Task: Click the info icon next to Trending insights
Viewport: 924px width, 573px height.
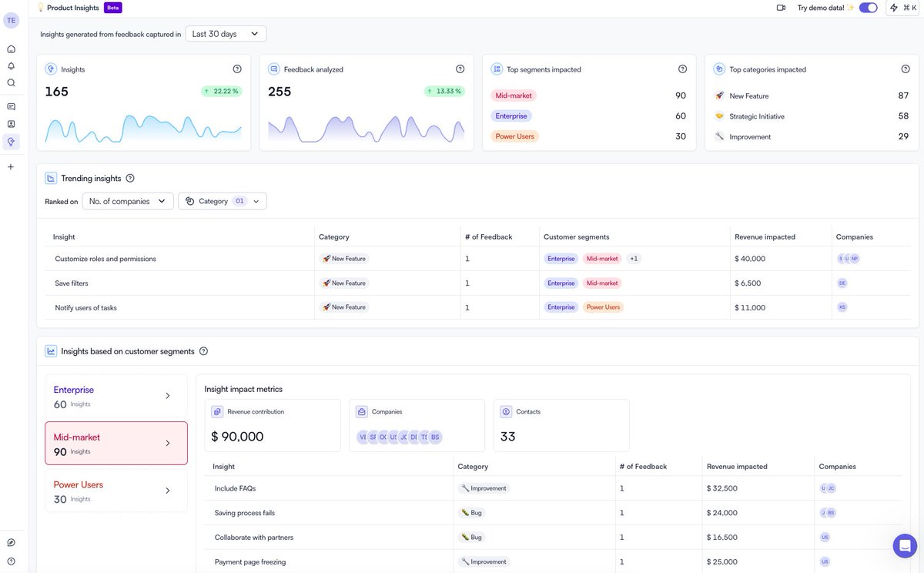Action: [x=130, y=178]
